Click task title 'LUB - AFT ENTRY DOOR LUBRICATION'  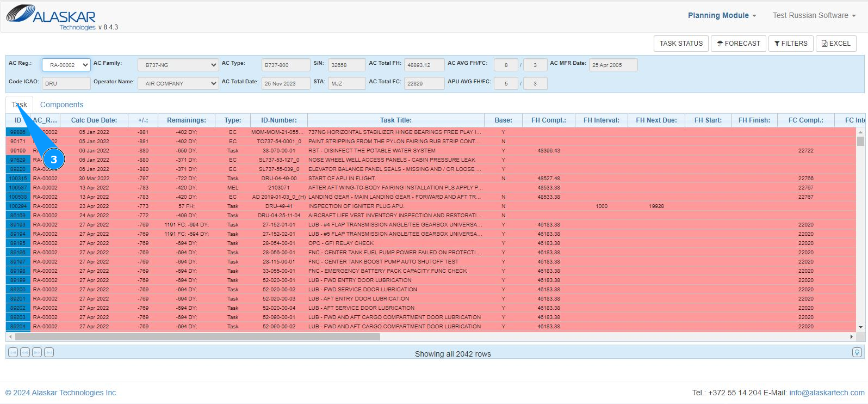coord(358,299)
